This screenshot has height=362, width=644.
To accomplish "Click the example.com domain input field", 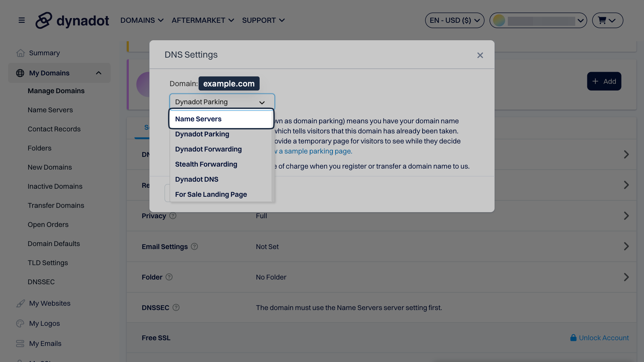I will [229, 83].
